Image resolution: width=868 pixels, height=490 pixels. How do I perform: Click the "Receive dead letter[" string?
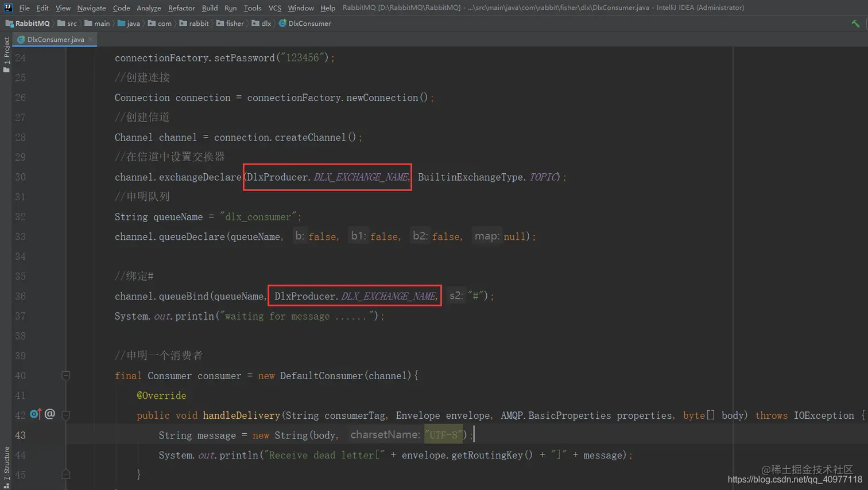tap(324, 455)
